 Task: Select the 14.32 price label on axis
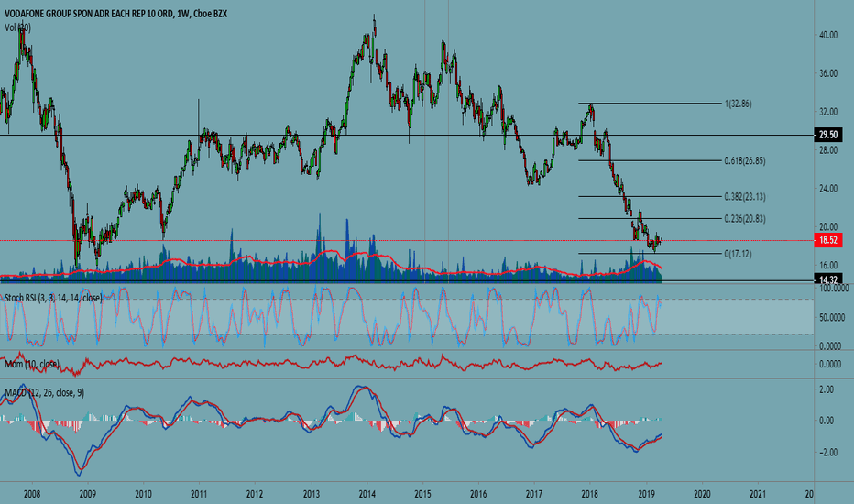pyautogui.click(x=827, y=280)
